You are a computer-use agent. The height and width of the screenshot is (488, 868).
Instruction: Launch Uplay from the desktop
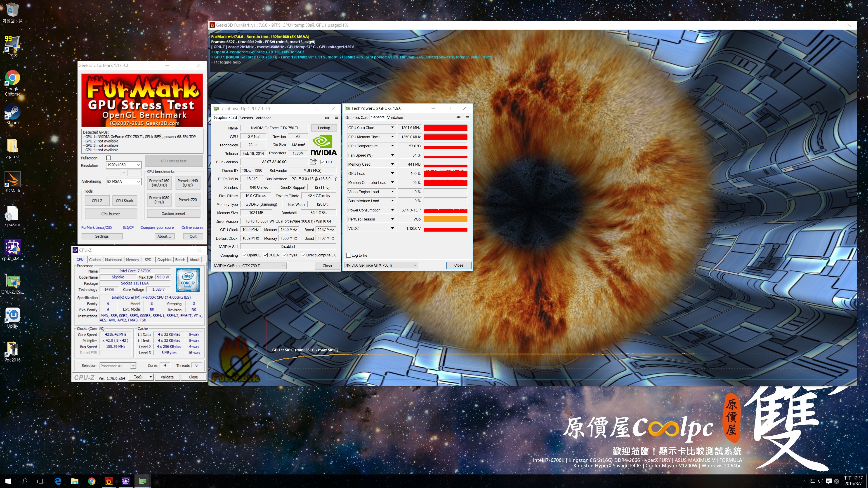[x=12, y=318]
